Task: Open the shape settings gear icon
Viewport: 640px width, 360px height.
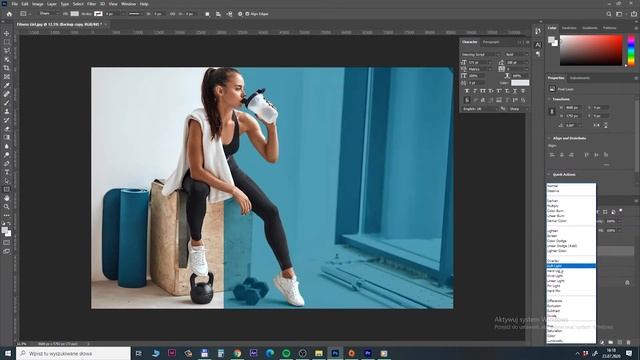Action: (240, 14)
